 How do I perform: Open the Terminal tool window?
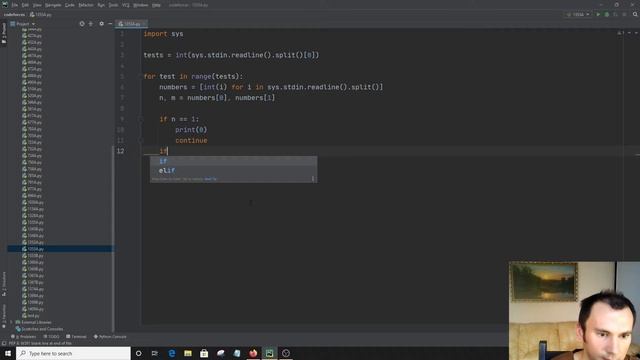coord(76,337)
